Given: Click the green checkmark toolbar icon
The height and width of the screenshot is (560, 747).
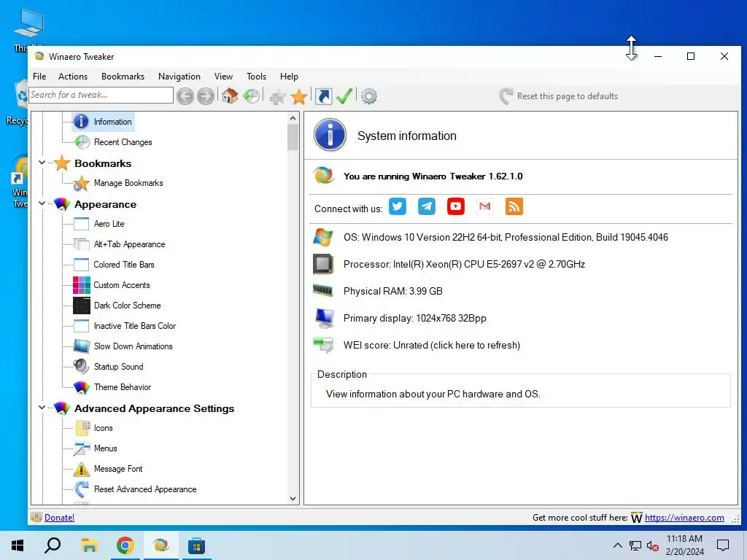Looking at the screenshot, I should 344,96.
